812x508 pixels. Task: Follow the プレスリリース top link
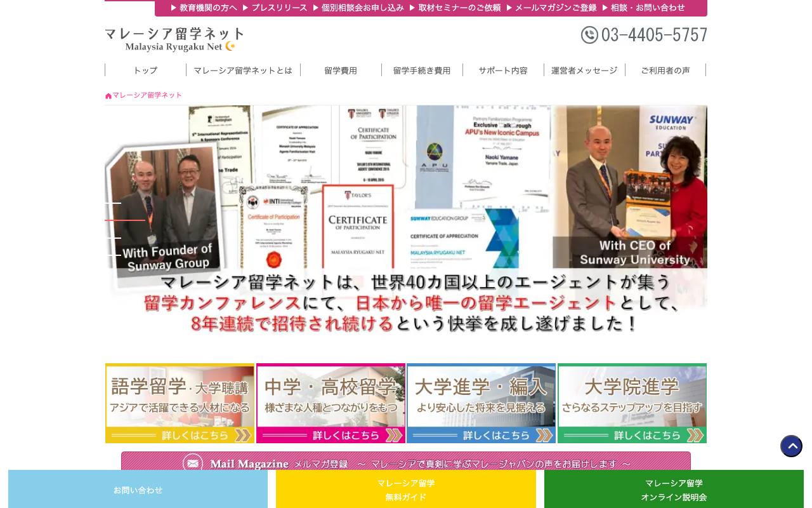[x=275, y=8]
